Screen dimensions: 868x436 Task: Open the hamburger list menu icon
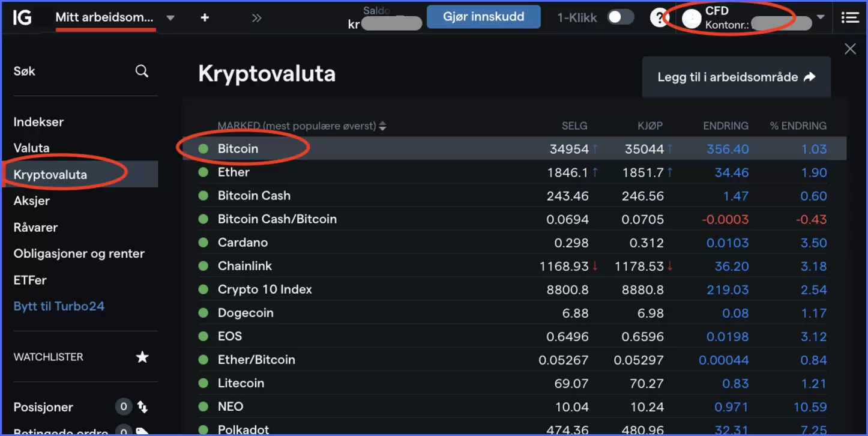coord(850,17)
